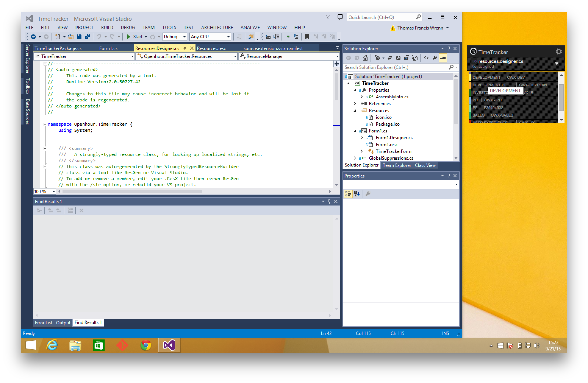Screen dimensions: 588x383
Task: Switch to the Error List tab
Action: coord(44,322)
